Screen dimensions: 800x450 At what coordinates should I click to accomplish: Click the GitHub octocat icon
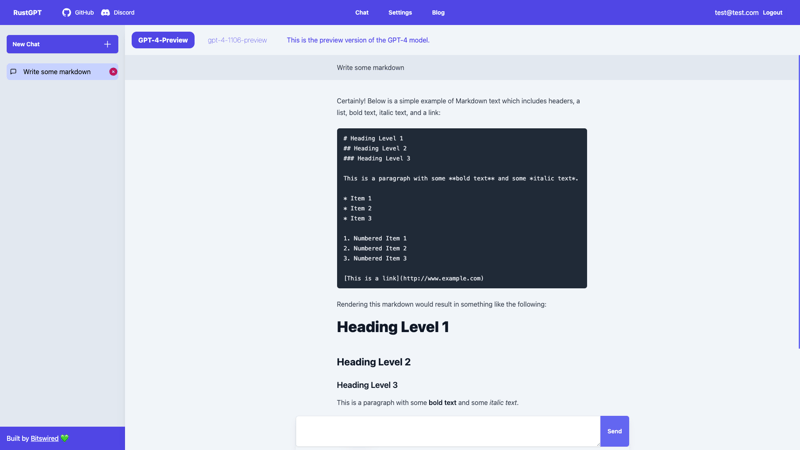point(66,12)
